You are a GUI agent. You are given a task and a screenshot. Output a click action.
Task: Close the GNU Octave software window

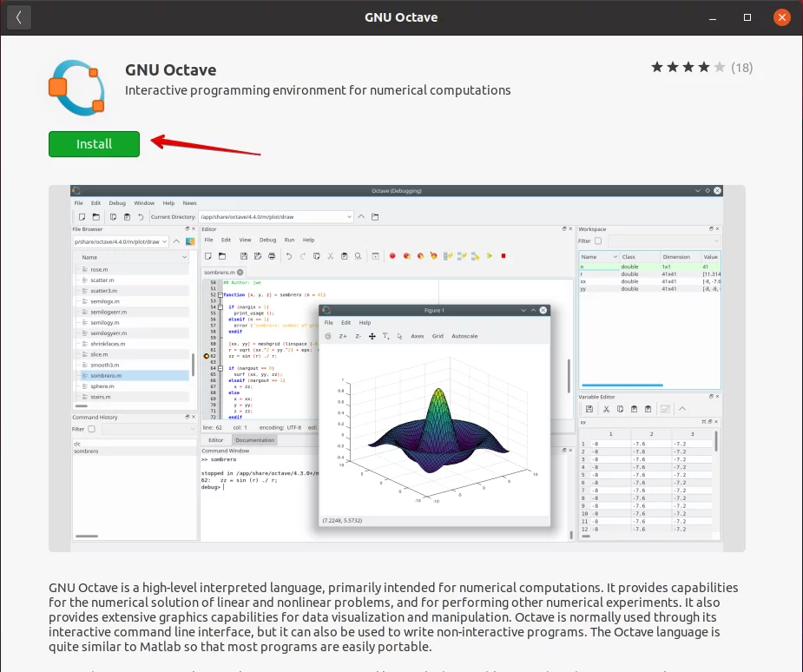click(782, 18)
